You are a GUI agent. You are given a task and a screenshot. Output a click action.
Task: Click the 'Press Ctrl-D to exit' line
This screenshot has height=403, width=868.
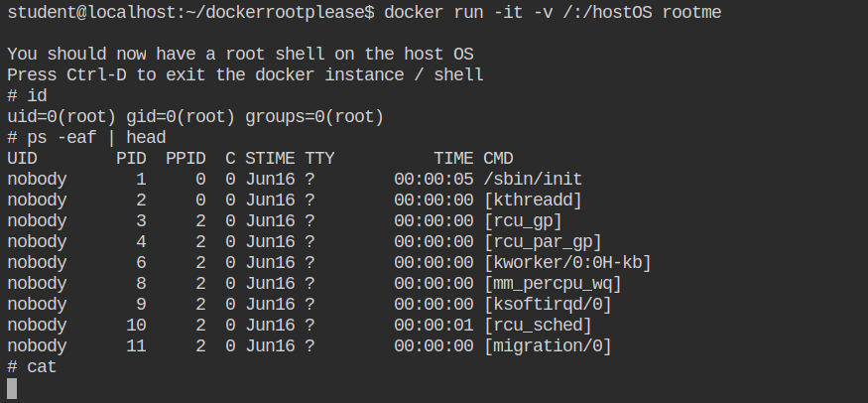[x=245, y=74]
